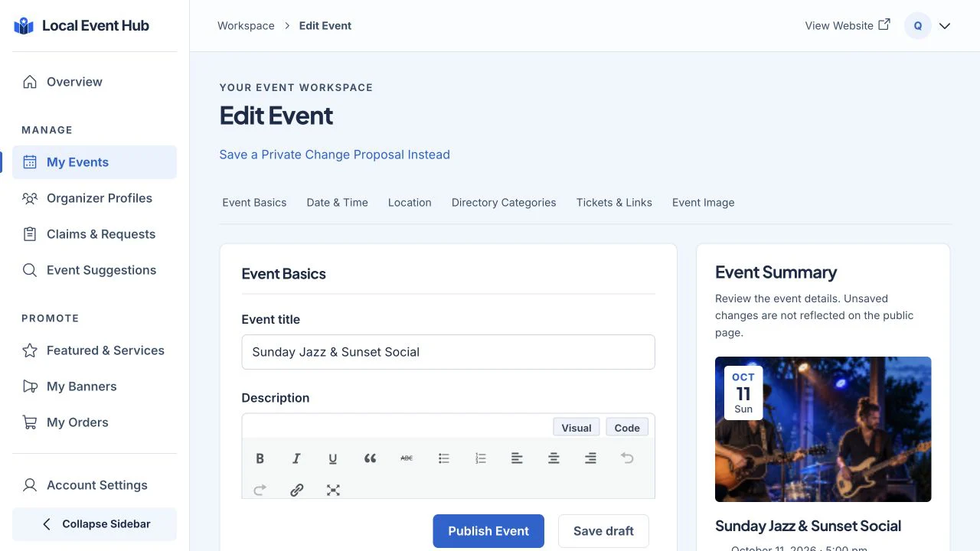980x551 pixels.
Task: Insert a blockquote
Action: click(x=370, y=458)
